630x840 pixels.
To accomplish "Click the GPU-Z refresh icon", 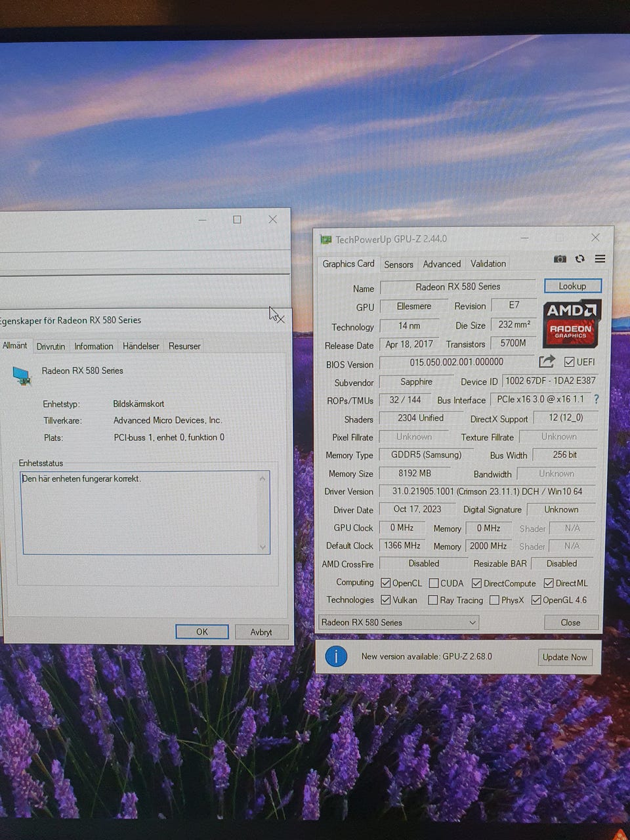I will point(580,259).
